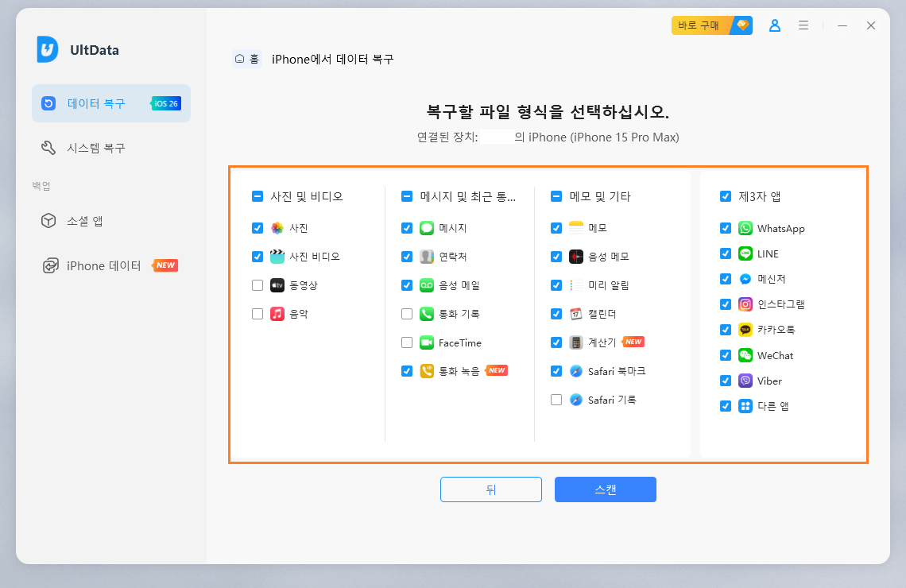Screen dimensions: 906x588
Task: Click the WhatsApp app icon
Action: pyautogui.click(x=745, y=228)
